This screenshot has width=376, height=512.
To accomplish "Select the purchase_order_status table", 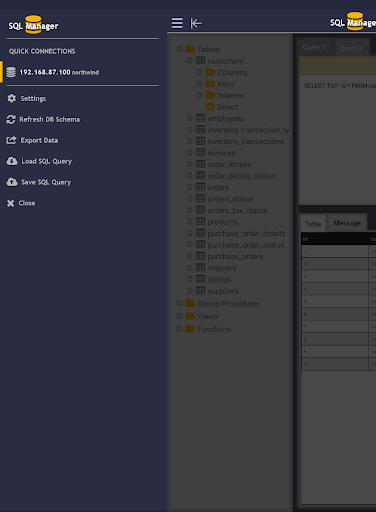I will [x=246, y=245].
